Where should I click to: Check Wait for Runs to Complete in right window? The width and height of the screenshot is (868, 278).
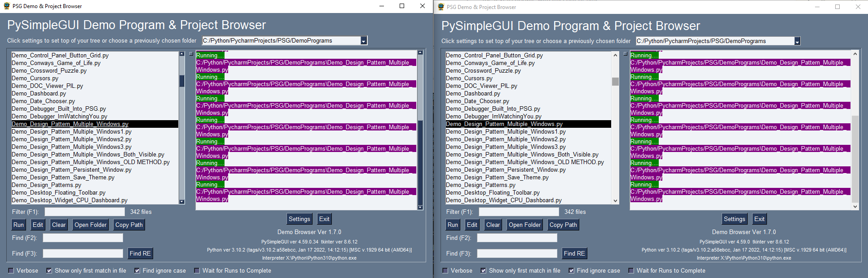pyautogui.click(x=631, y=270)
